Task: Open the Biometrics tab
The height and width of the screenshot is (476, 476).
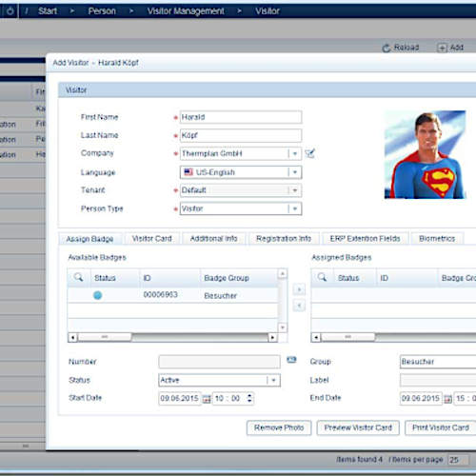Action: click(x=437, y=239)
